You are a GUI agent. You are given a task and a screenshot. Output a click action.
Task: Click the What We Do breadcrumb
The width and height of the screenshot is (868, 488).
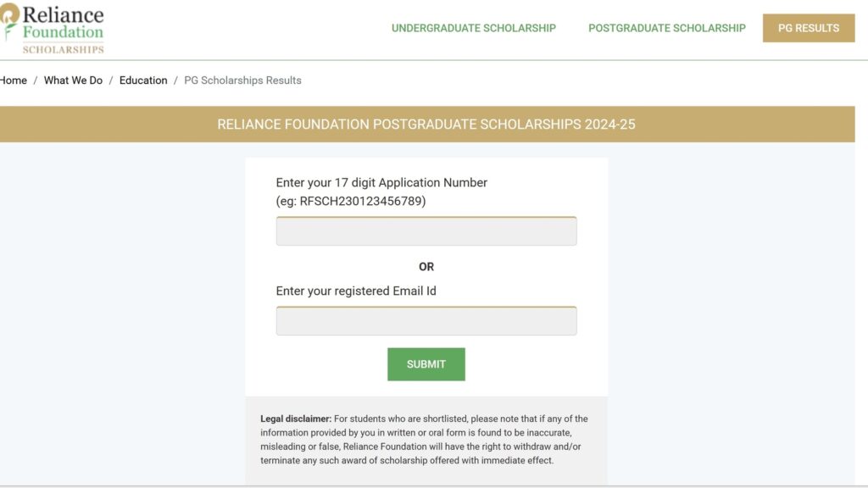coord(73,80)
